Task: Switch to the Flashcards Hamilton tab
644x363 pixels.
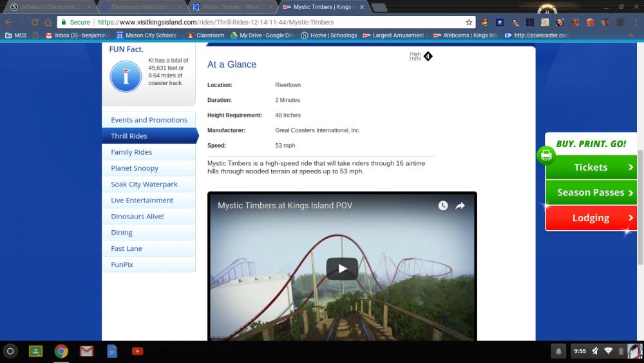Action: tap(141, 7)
